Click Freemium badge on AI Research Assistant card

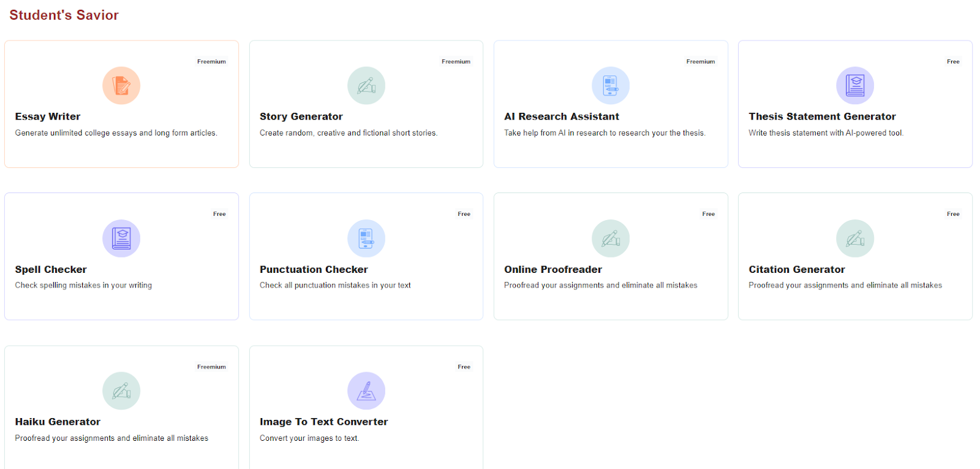coord(701,61)
